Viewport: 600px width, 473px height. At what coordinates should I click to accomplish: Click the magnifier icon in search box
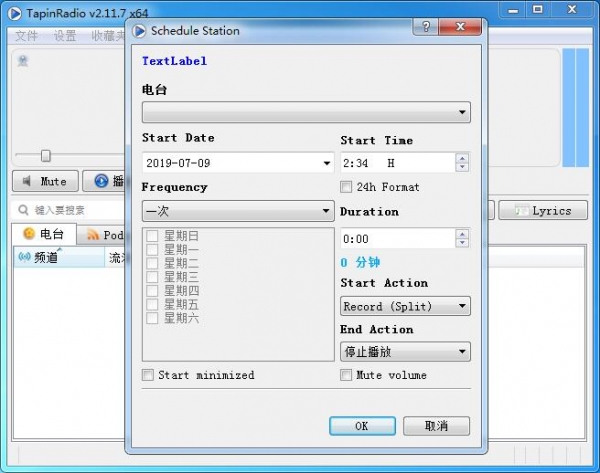[x=23, y=210]
